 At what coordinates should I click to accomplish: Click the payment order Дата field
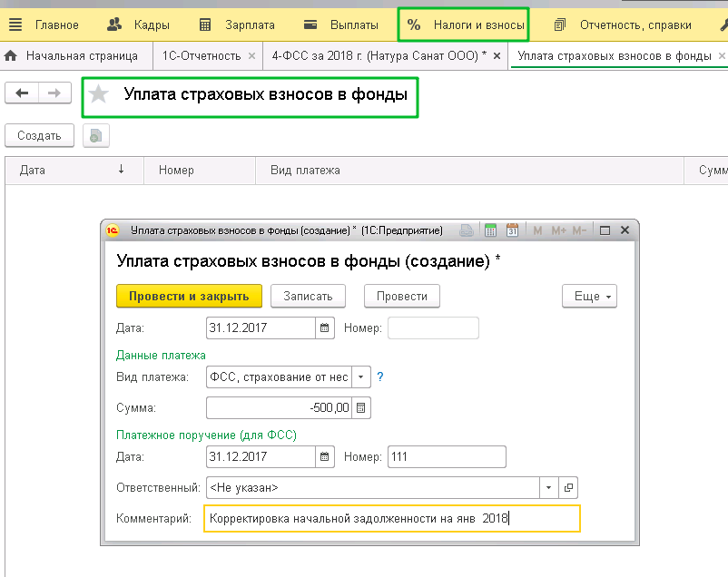261,456
